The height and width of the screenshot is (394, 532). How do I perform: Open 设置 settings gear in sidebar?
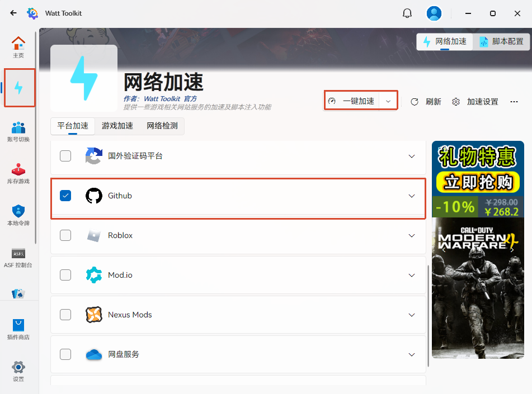pos(18,371)
